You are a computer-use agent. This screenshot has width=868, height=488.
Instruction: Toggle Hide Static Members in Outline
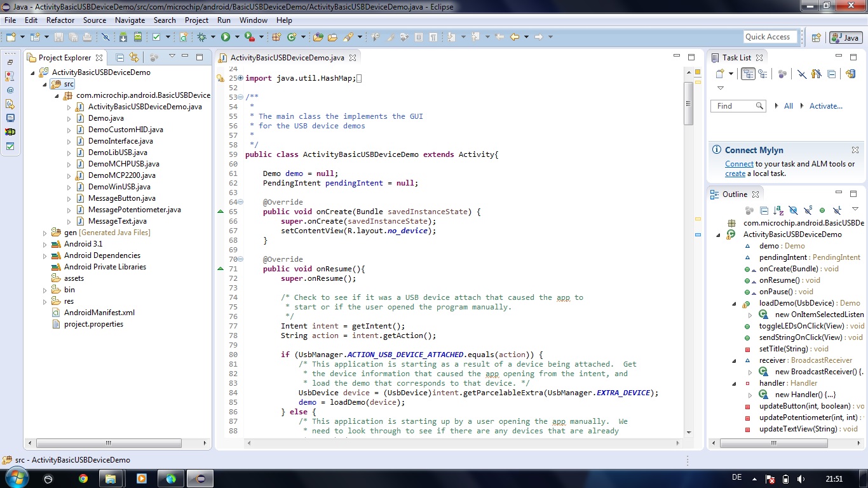click(808, 210)
